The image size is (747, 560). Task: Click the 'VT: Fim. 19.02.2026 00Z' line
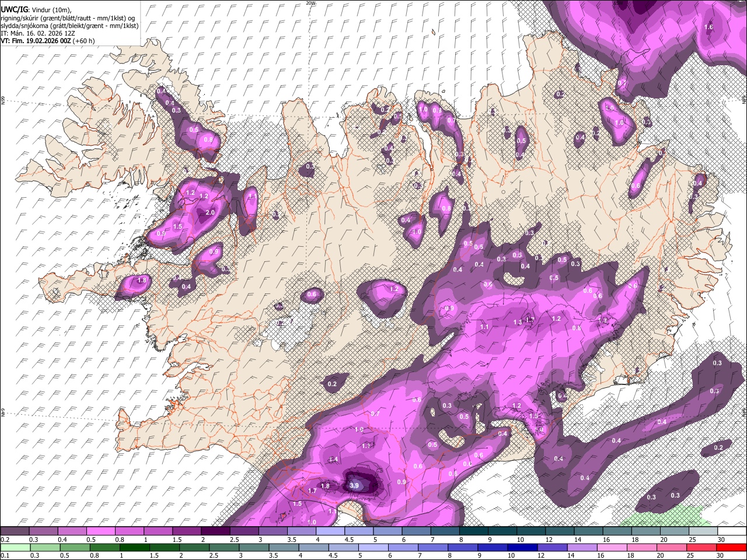pos(36,41)
